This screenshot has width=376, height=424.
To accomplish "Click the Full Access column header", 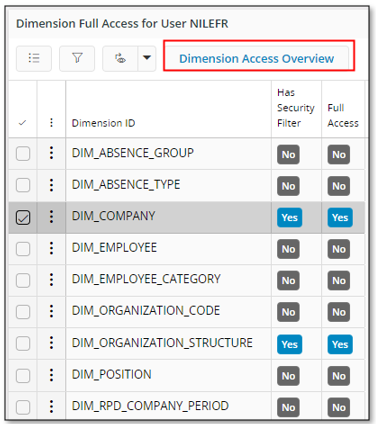I will tap(343, 115).
